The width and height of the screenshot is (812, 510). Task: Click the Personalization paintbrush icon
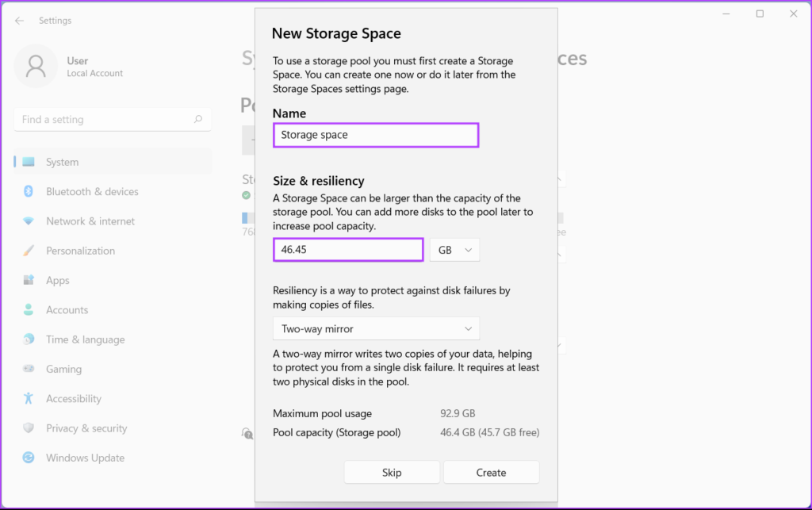point(29,251)
